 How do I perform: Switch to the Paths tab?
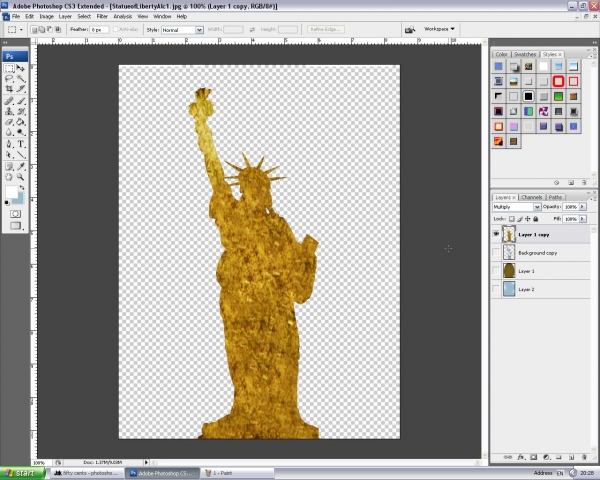[555, 197]
